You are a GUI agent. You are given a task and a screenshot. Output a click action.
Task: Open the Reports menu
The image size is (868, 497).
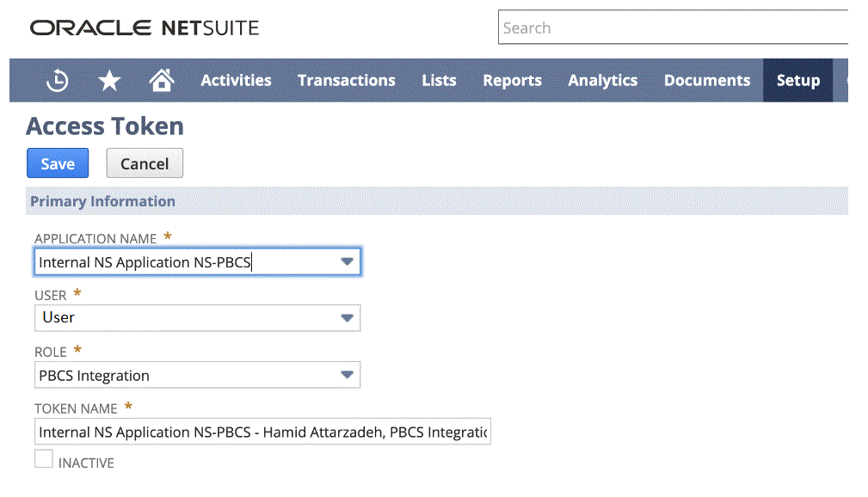point(512,80)
